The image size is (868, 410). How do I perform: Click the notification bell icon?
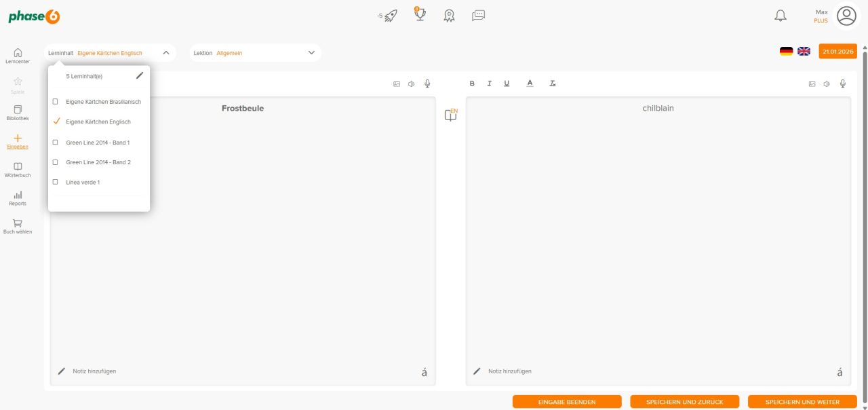tap(781, 16)
